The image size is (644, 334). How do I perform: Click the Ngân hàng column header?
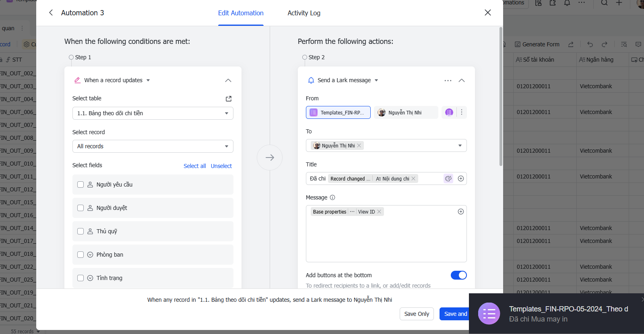pyautogui.click(x=603, y=60)
